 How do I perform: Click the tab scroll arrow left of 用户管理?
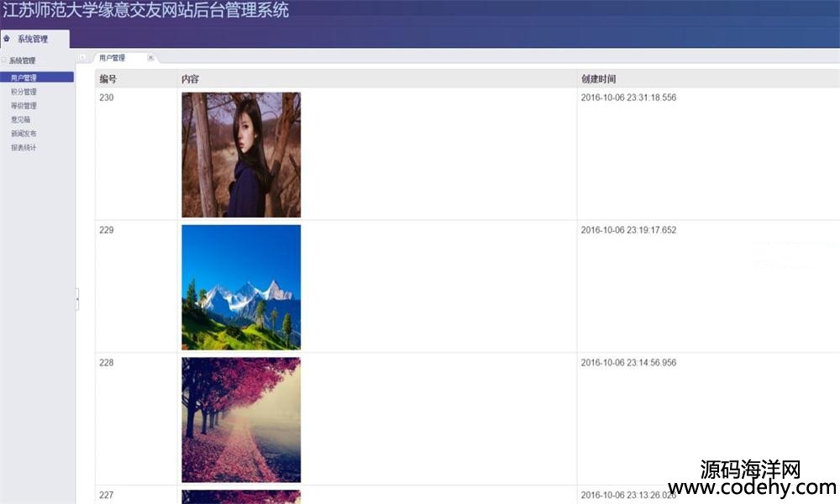coord(82,57)
